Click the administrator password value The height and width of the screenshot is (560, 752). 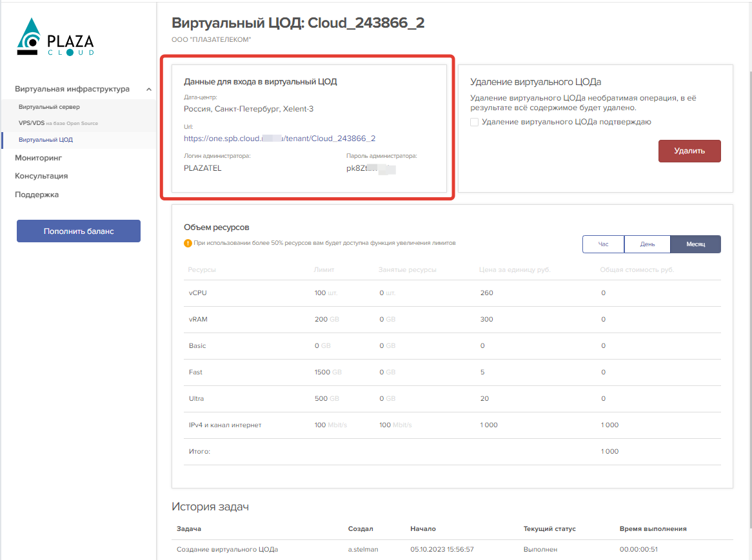370,169
